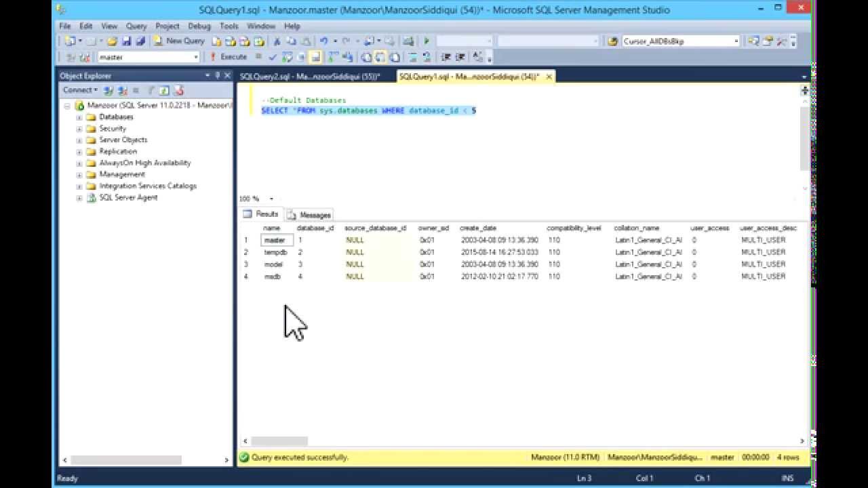This screenshot has width=868, height=488.
Task: Toggle Results to Text option
Action: tap(366, 57)
